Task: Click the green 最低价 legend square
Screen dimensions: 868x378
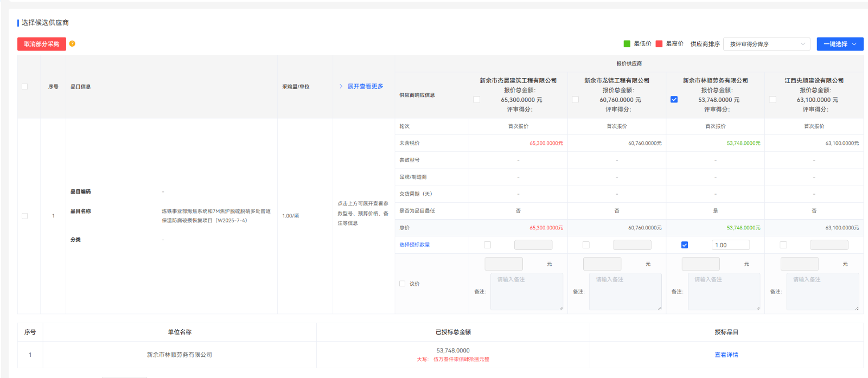Action: (x=627, y=43)
